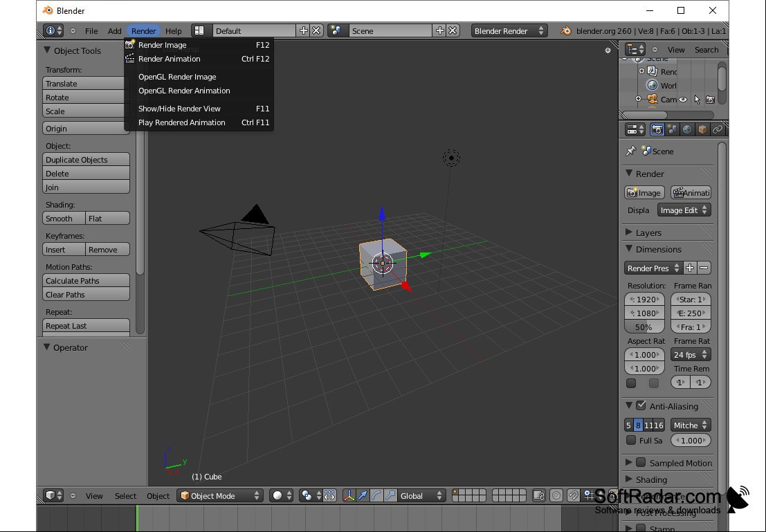Open the Global orientation dropdown
Screen dimensions: 766x532
tap(421, 495)
